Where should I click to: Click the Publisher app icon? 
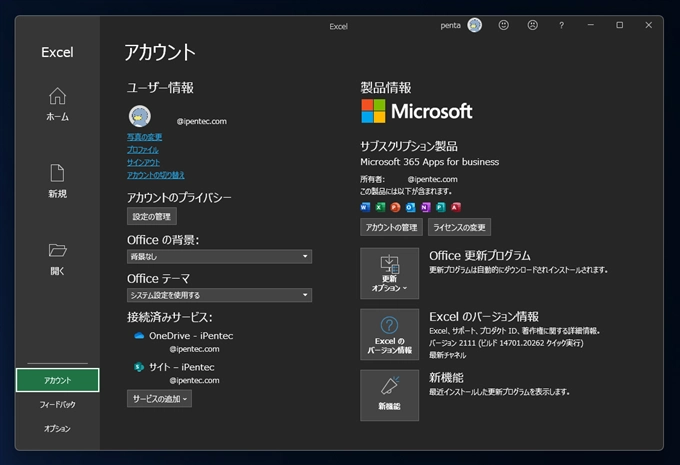tap(441, 207)
